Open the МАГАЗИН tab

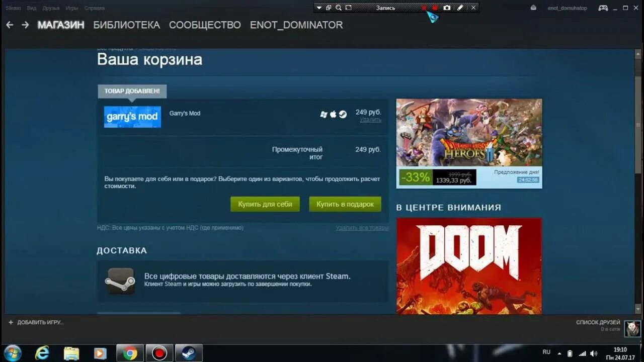coord(61,25)
